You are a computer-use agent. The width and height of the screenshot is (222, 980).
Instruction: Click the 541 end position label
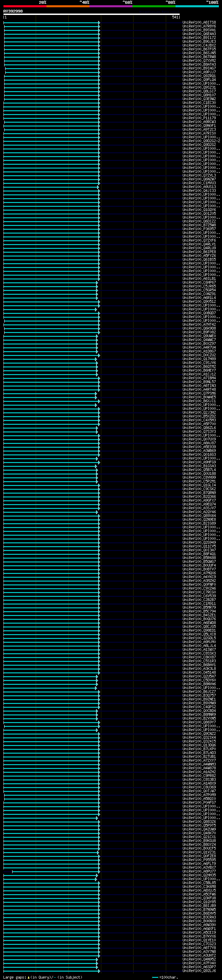175,17
